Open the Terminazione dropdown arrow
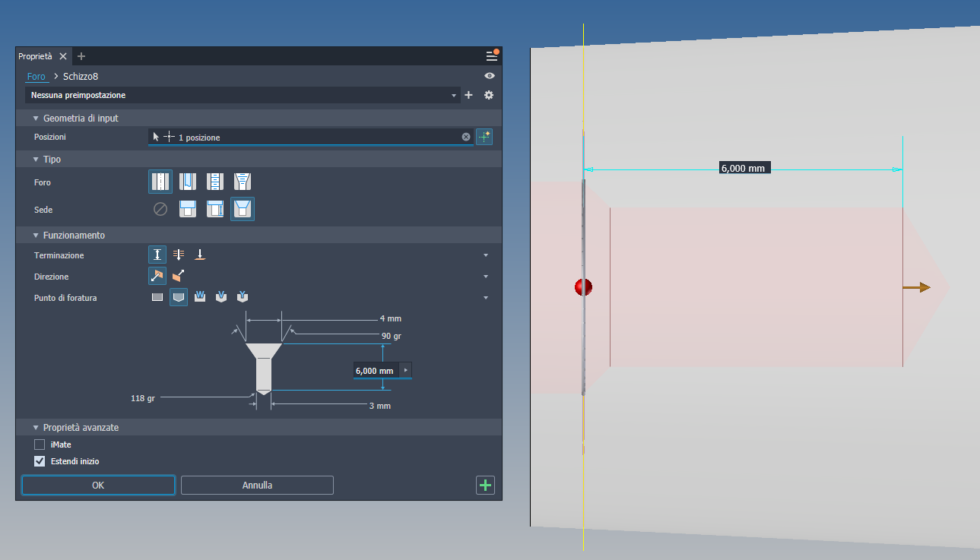This screenshot has height=560, width=980. point(485,255)
